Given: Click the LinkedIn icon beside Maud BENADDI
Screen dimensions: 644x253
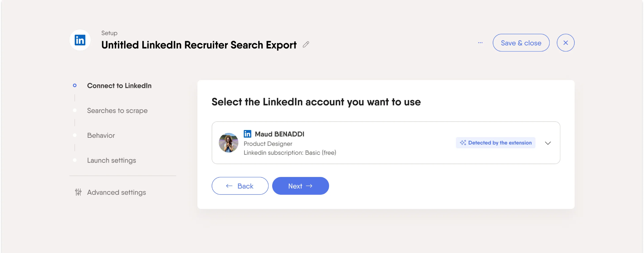Looking at the screenshot, I should (x=247, y=134).
